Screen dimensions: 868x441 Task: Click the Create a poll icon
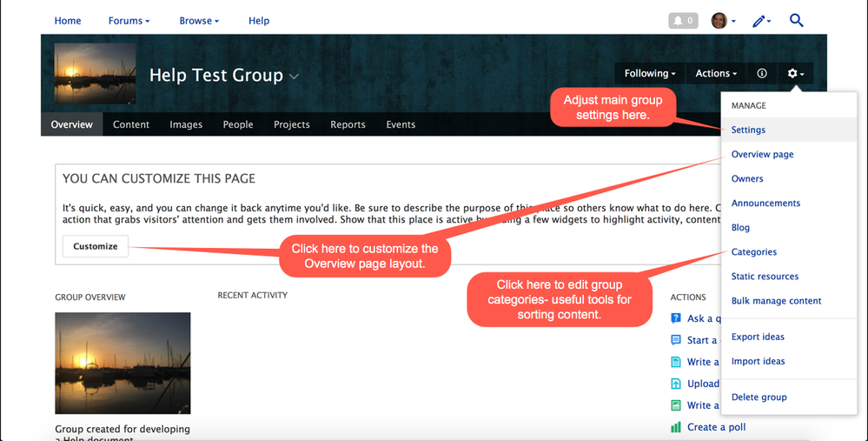[x=676, y=427]
